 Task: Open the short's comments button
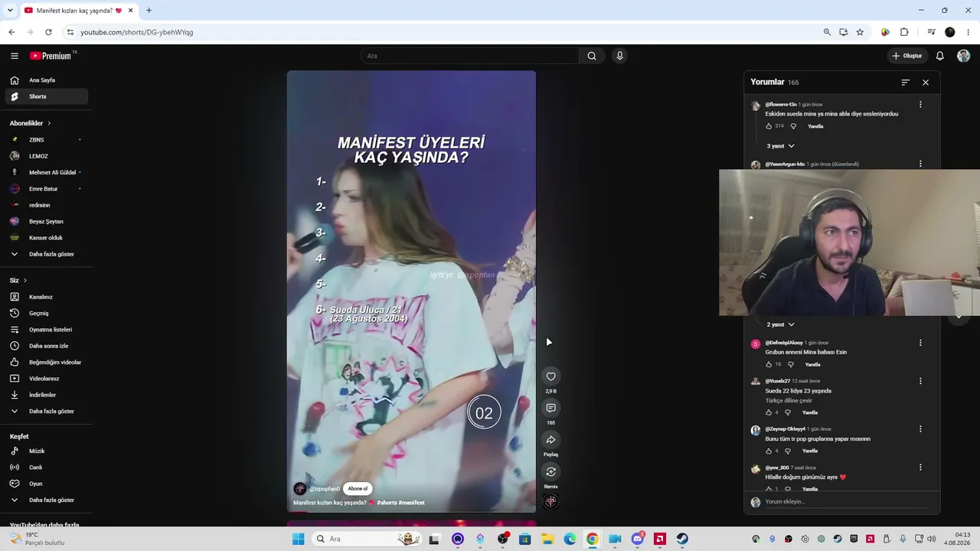pos(550,408)
